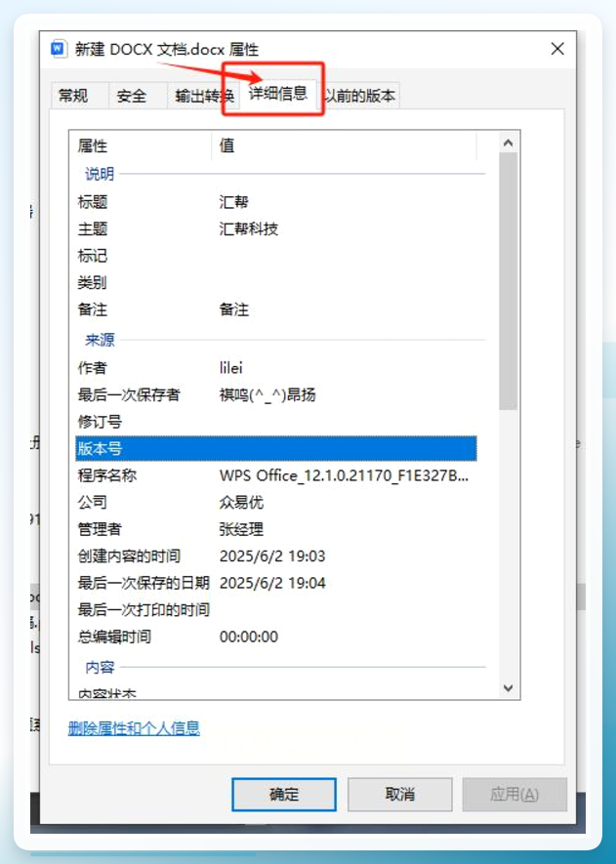Click the value 祺鸣(^_^)昂扬

point(267,394)
